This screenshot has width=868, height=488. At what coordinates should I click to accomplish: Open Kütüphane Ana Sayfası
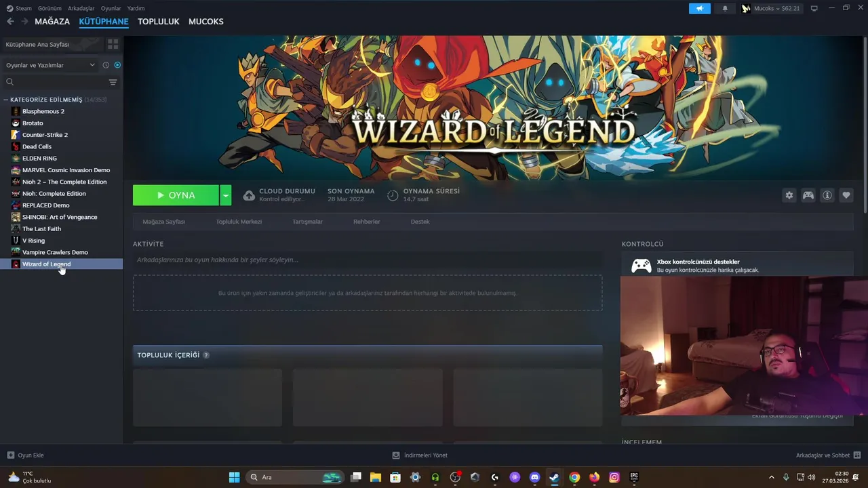click(x=53, y=44)
